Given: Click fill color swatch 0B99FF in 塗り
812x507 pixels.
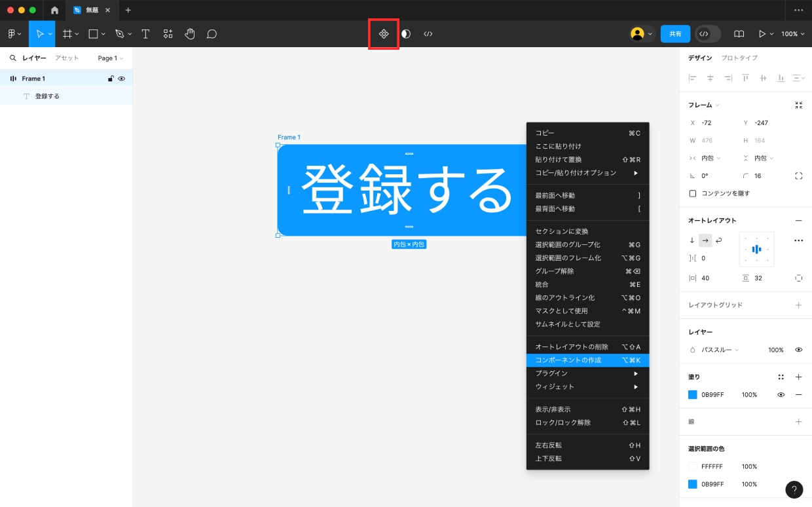Looking at the screenshot, I should pyautogui.click(x=693, y=395).
